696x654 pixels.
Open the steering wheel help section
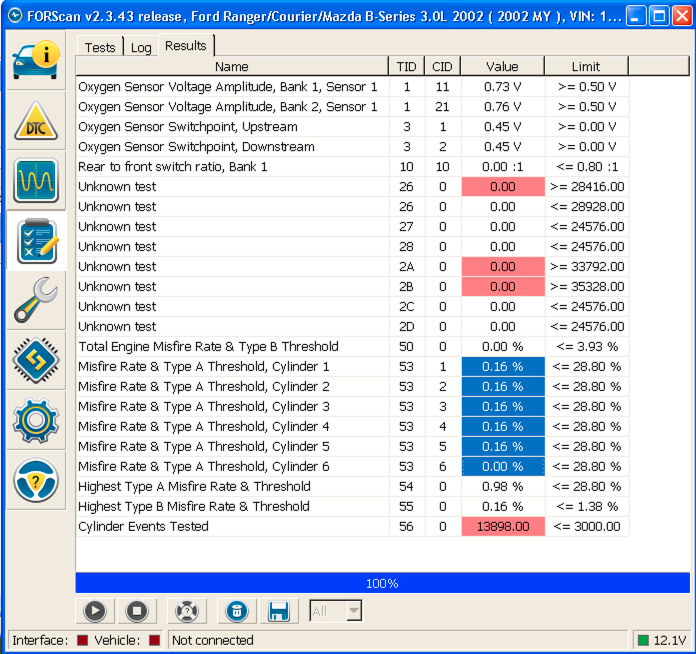tap(36, 481)
